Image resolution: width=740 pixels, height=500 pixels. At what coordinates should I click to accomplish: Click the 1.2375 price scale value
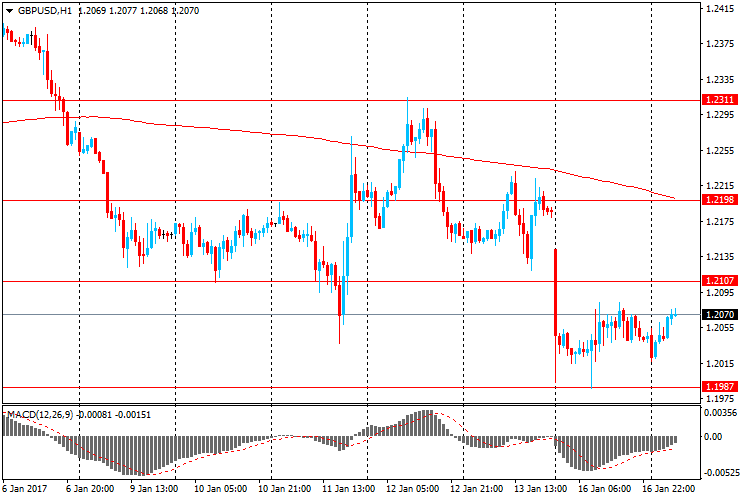click(720, 44)
